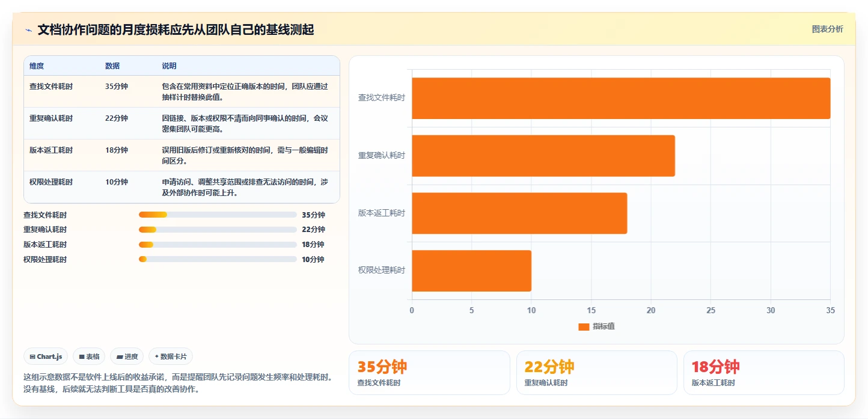Open the 22分钟 重复确认耗时 stat card

597,373
